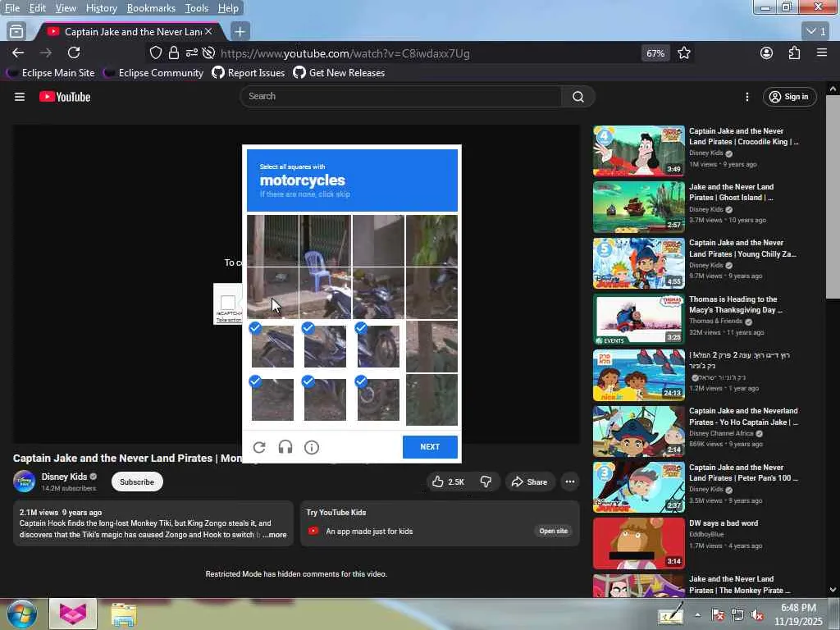Viewport: 840px width, 630px height.
Task: Deselect first checked motorcycle tile in third row
Action: click(x=272, y=345)
